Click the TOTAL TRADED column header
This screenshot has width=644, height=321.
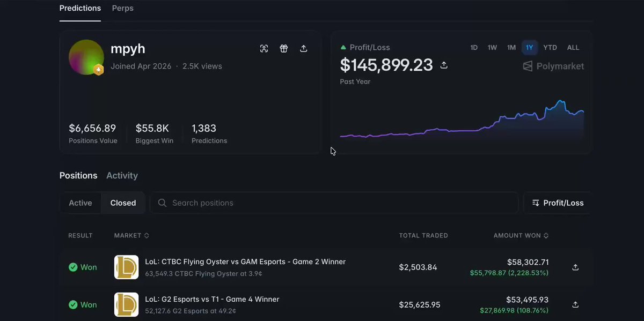point(423,236)
